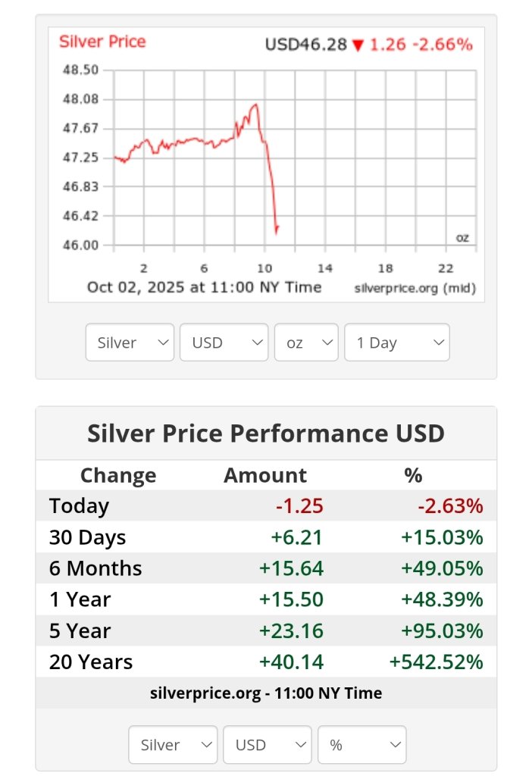This screenshot has width=532, height=776.
Task: Select the 1 Year performance row
Action: 266,599
